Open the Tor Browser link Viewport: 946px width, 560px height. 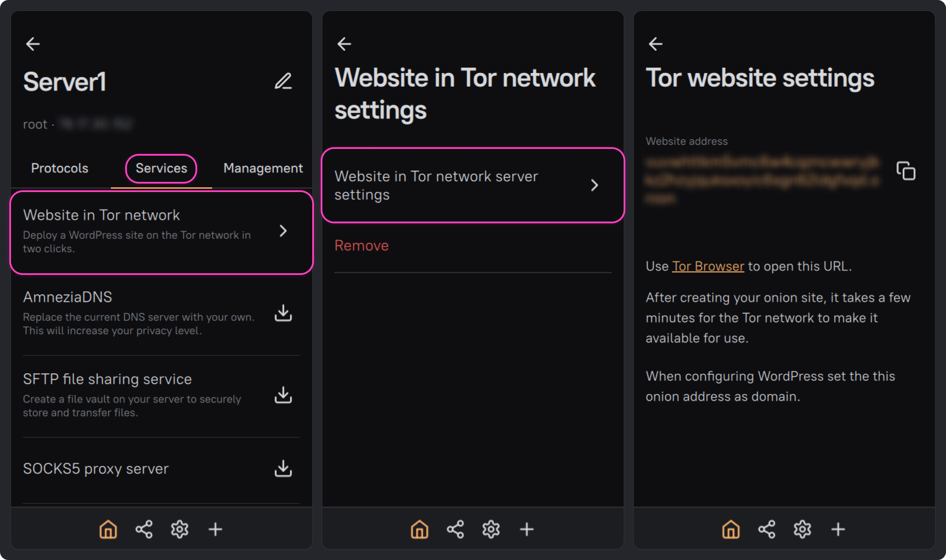(708, 266)
